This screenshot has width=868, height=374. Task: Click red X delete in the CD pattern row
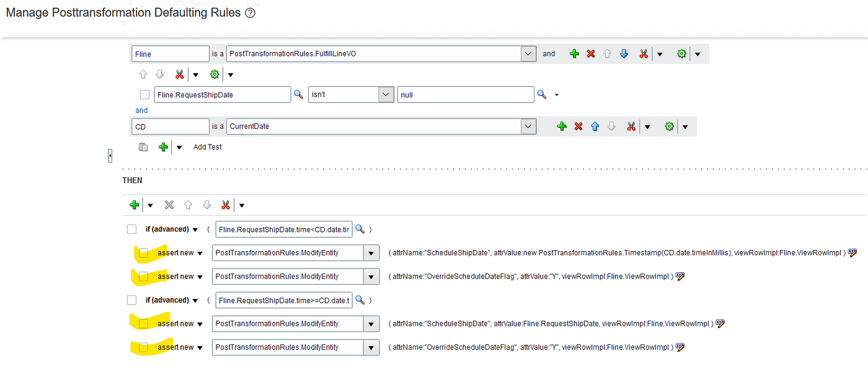pos(578,127)
